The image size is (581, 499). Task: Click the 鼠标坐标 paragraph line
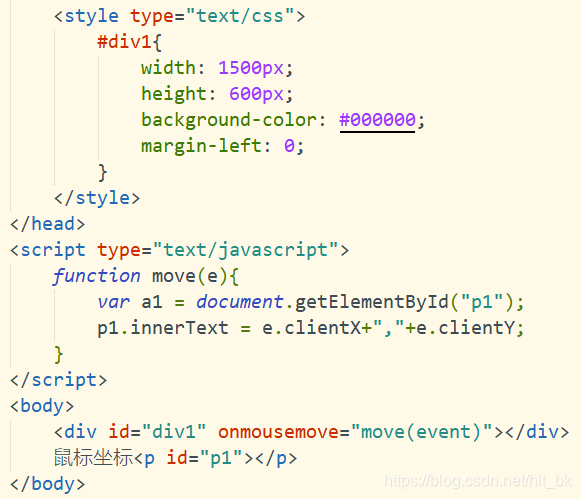click(x=175, y=458)
